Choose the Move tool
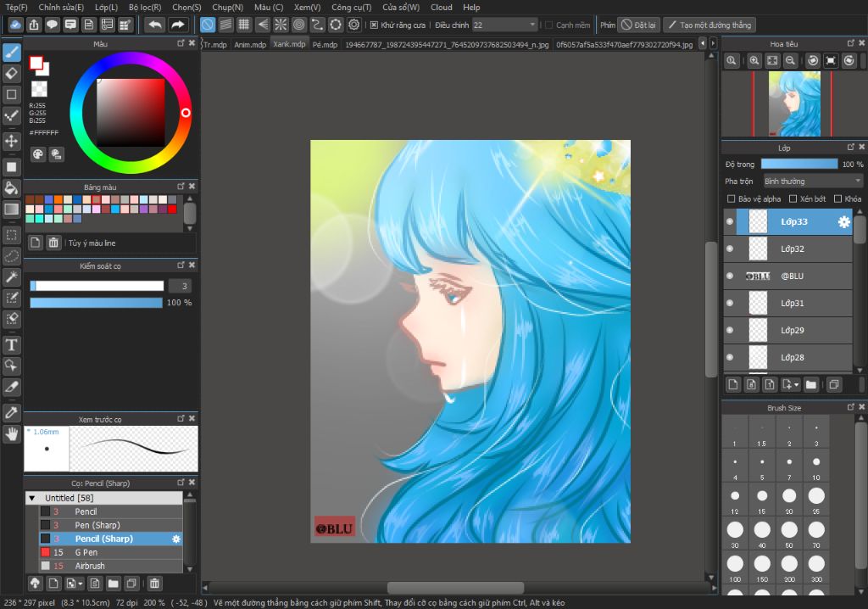The width and height of the screenshot is (868, 609). coord(12,141)
